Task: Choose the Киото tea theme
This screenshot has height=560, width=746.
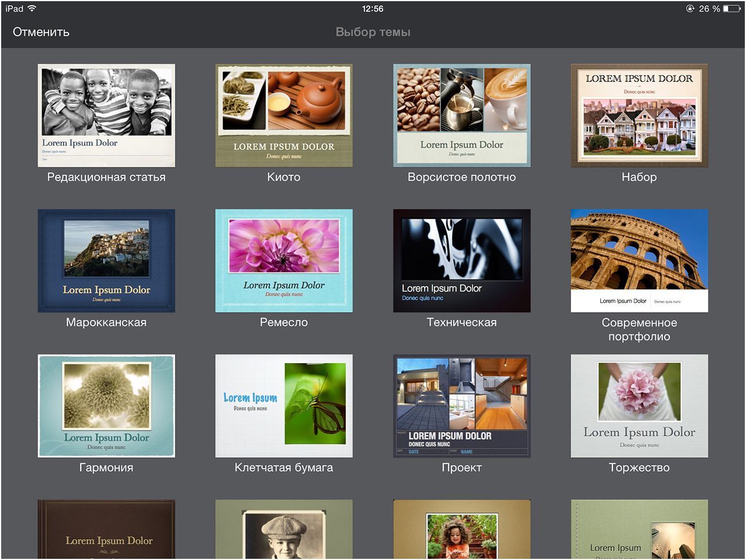Action: point(284,116)
